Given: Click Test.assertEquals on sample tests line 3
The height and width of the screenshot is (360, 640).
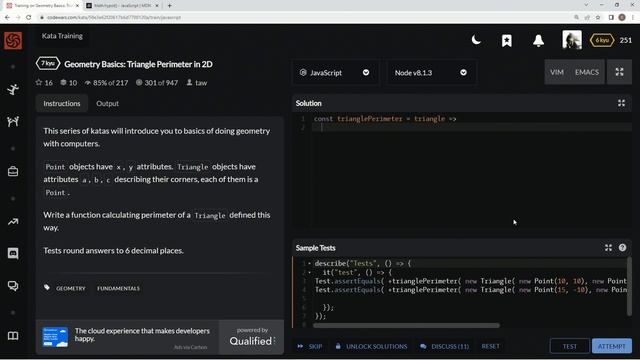Looking at the screenshot, I should coord(347,281).
